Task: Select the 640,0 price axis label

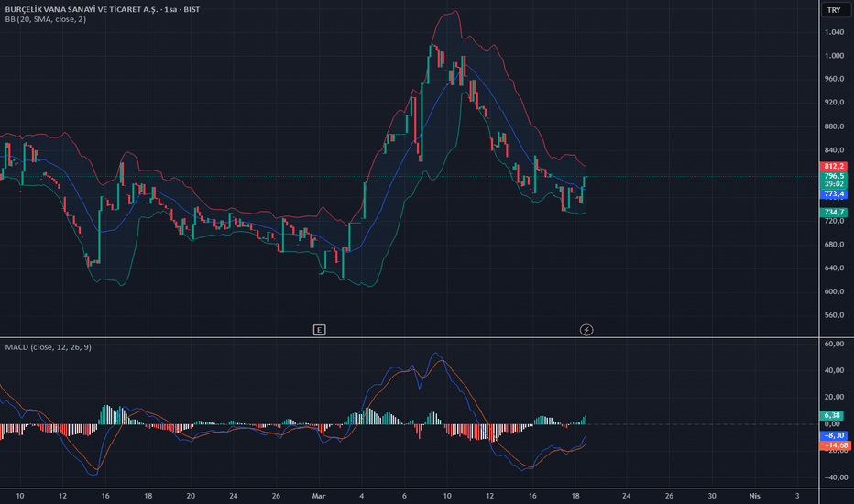Action: click(x=835, y=268)
